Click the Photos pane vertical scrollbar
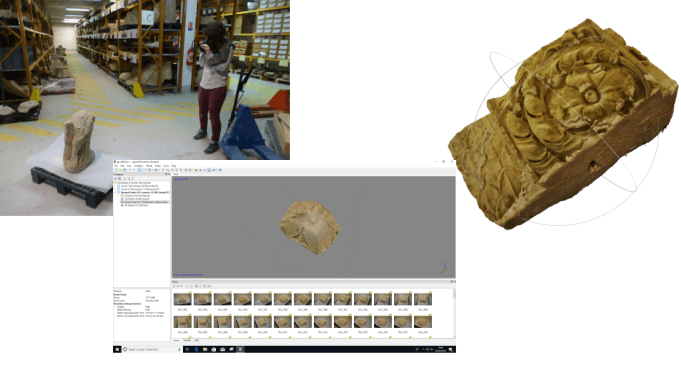681x370 pixels. [454, 312]
